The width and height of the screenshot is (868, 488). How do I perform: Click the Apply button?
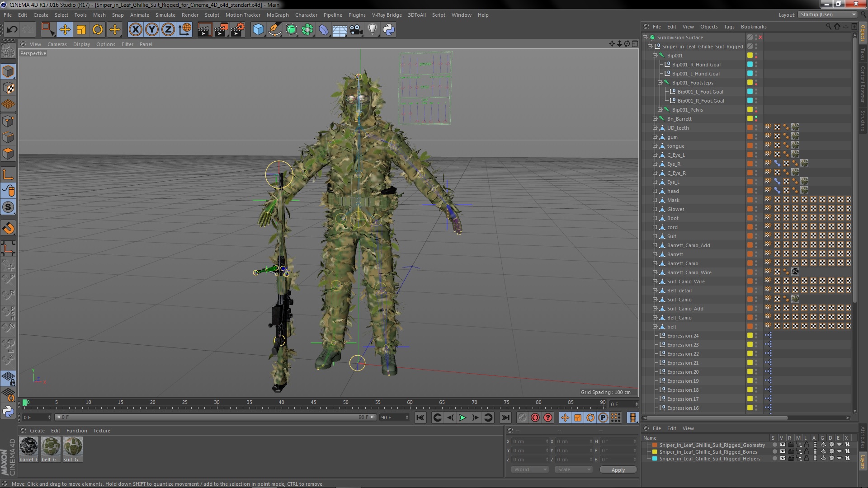[x=618, y=470]
